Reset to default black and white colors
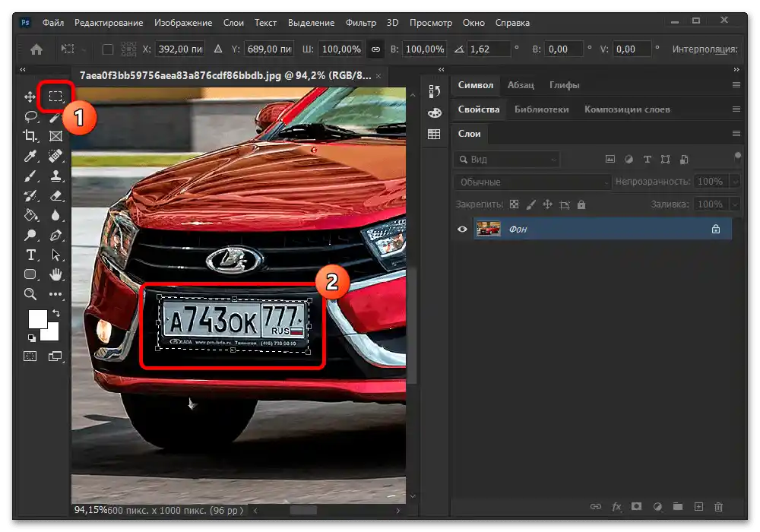 tap(31, 337)
